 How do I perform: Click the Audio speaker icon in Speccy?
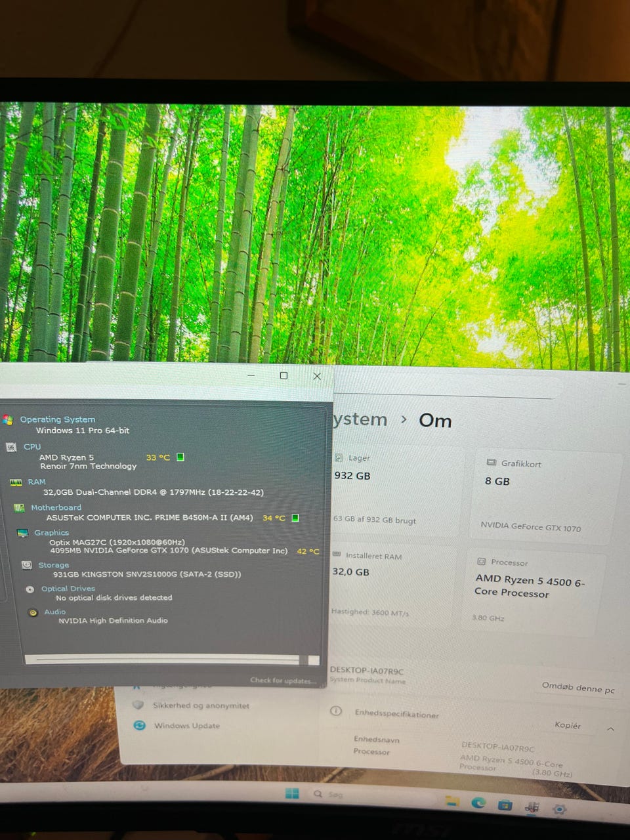tap(33, 612)
